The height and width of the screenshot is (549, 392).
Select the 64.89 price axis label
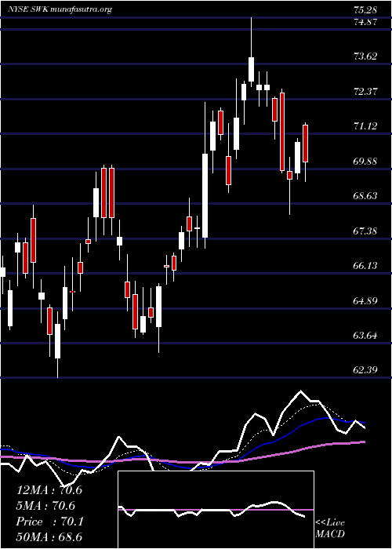[366, 300]
